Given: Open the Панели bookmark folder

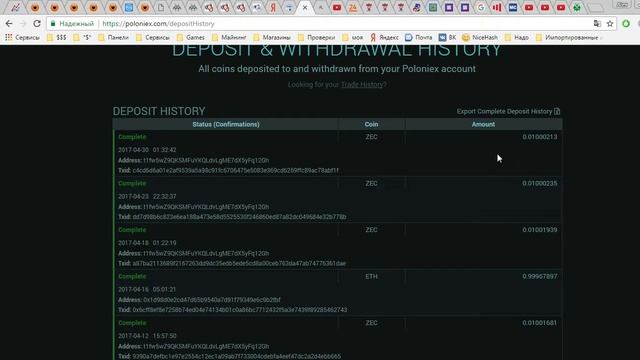Looking at the screenshot, I should coord(113,38).
